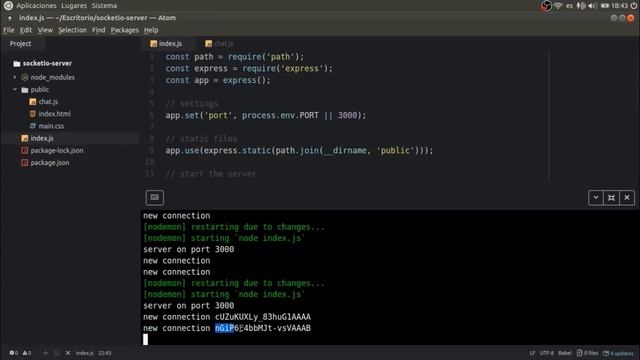Click the package.json file icon
Screen dimensions: 640x360
point(24,163)
